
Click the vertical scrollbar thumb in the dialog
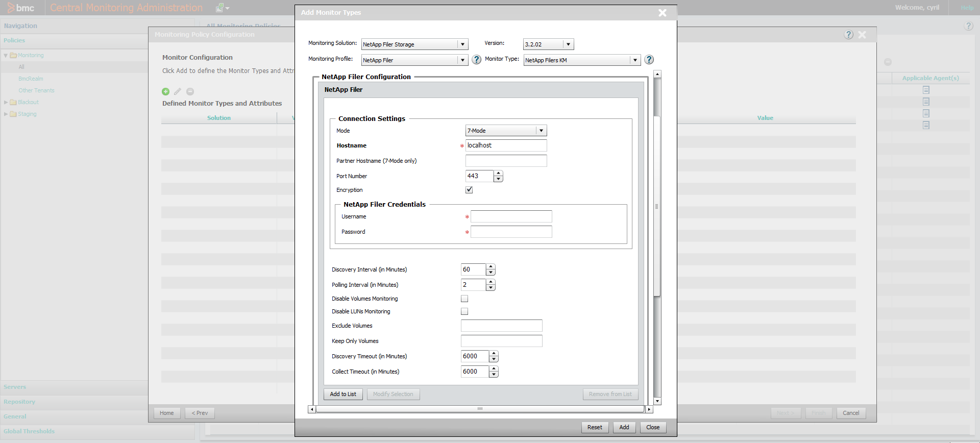pos(657,206)
